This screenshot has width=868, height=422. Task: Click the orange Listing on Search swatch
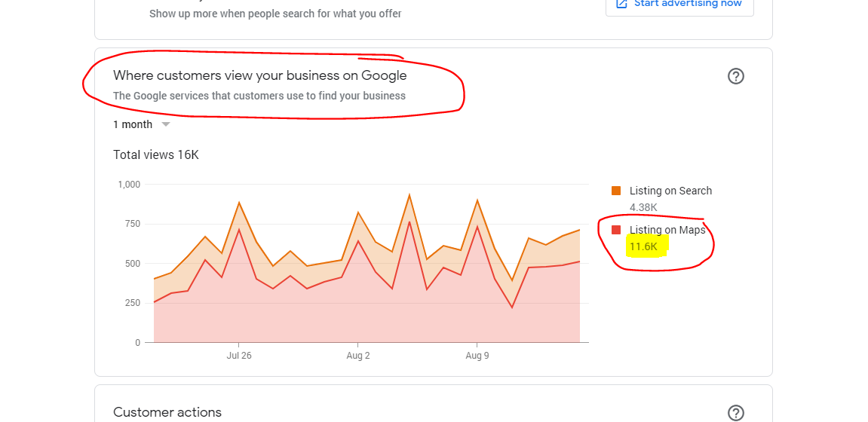[x=616, y=191]
